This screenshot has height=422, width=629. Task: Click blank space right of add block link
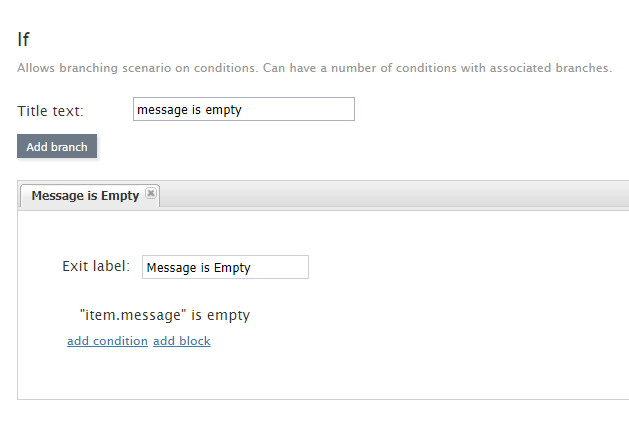[x=400, y=341]
